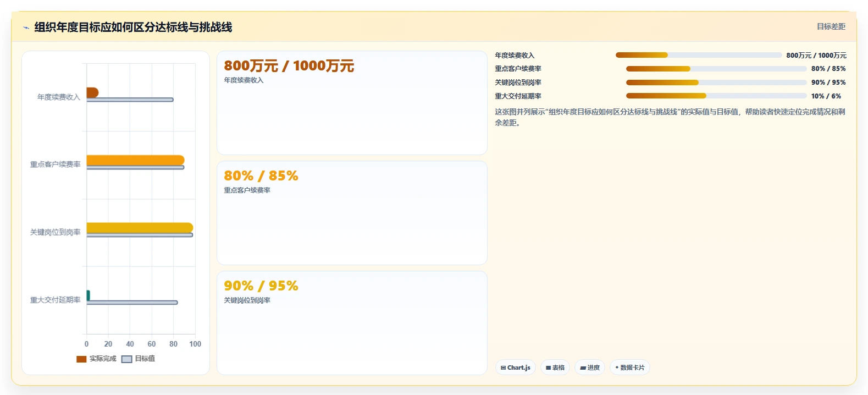Image resolution: width=868 pixels, height=395 pixels.
Task: Toggle the 实际完成 legend swatch
Action: tap(81, 359)
